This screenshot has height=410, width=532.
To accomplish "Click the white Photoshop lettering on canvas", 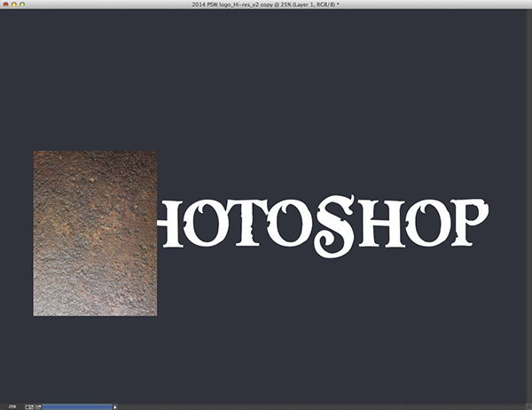I will point(323,226).
